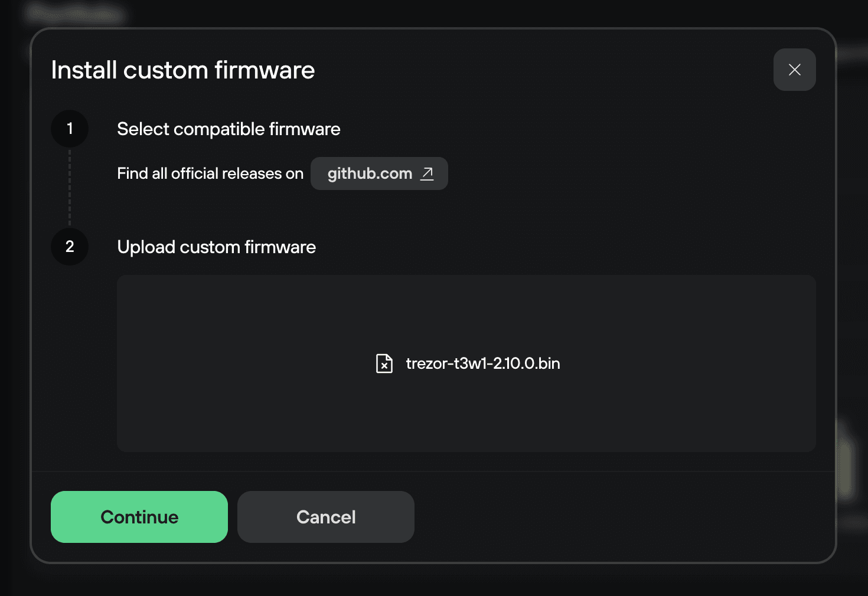Click the numbered badge for Select compatible firmware
This screenshot has height=596, width=868.
pyautogui.click(x=70, y=129)
